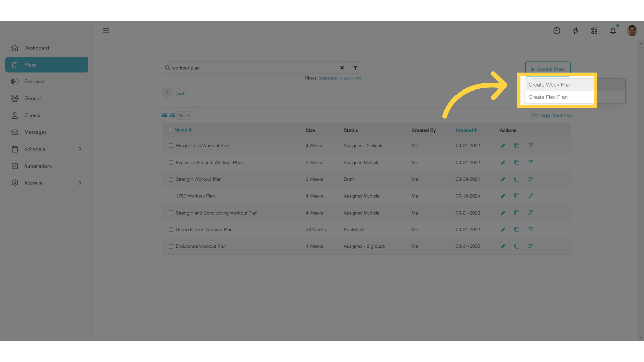Toggle the Strength Workout Plan checkbox
This screenshot has height=362, width=644.
[170, 179]
